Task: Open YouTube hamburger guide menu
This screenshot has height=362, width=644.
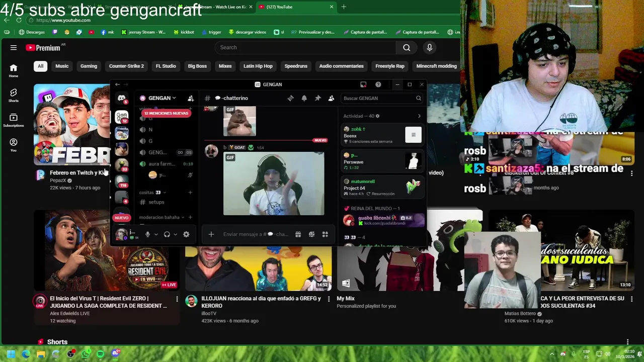Action: [14, 47]
